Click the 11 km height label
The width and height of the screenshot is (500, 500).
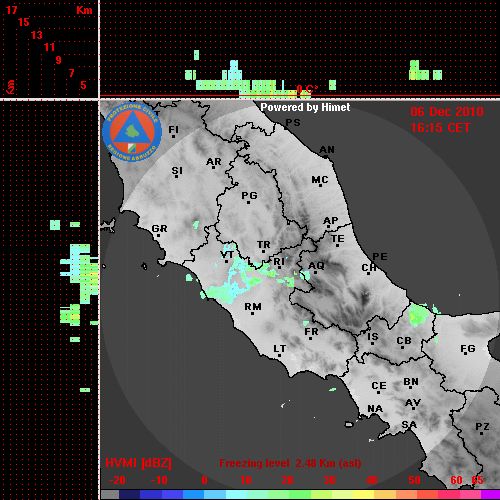pos(49,47)
